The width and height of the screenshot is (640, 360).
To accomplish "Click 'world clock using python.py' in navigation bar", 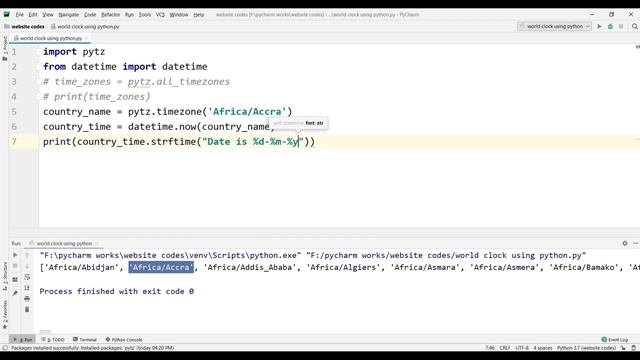I will (x=85, y=27).
